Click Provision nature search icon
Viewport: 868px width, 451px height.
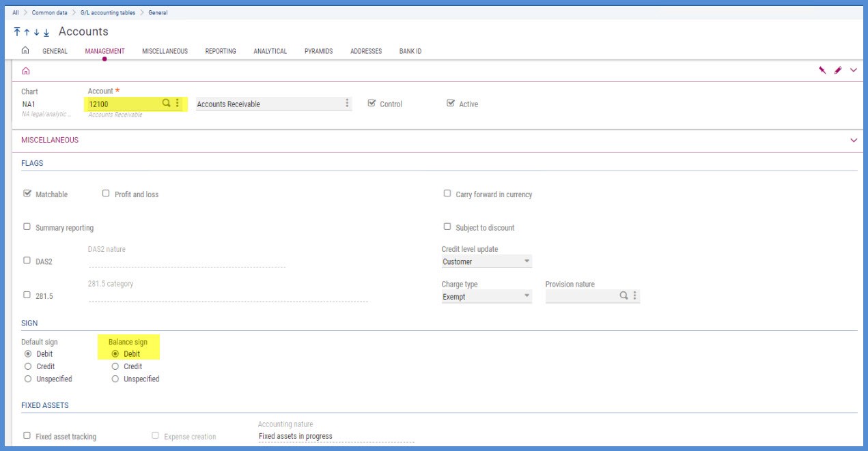pos(624,296)
